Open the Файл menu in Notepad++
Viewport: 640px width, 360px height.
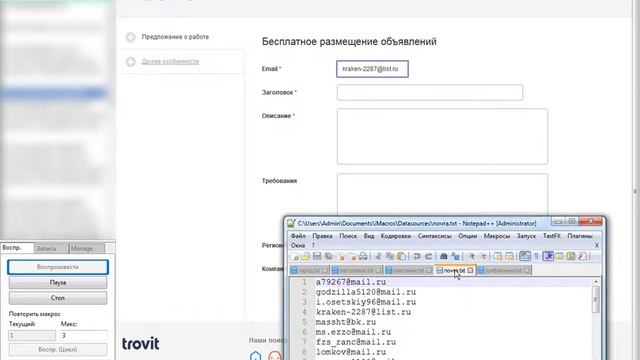point(298,236)
